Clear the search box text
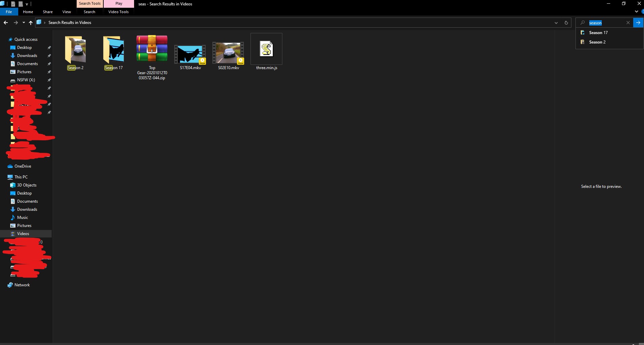644x345 pixels. tap(628, 23)
